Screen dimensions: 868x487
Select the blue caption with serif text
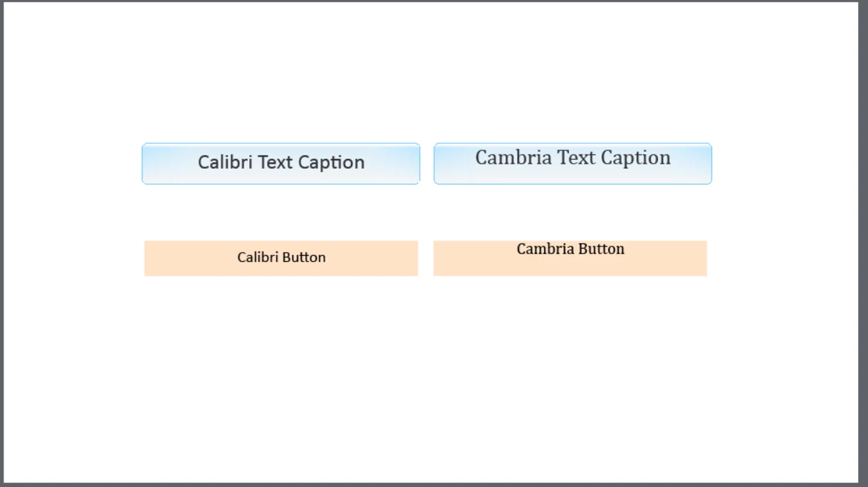(x=572, y=164)
